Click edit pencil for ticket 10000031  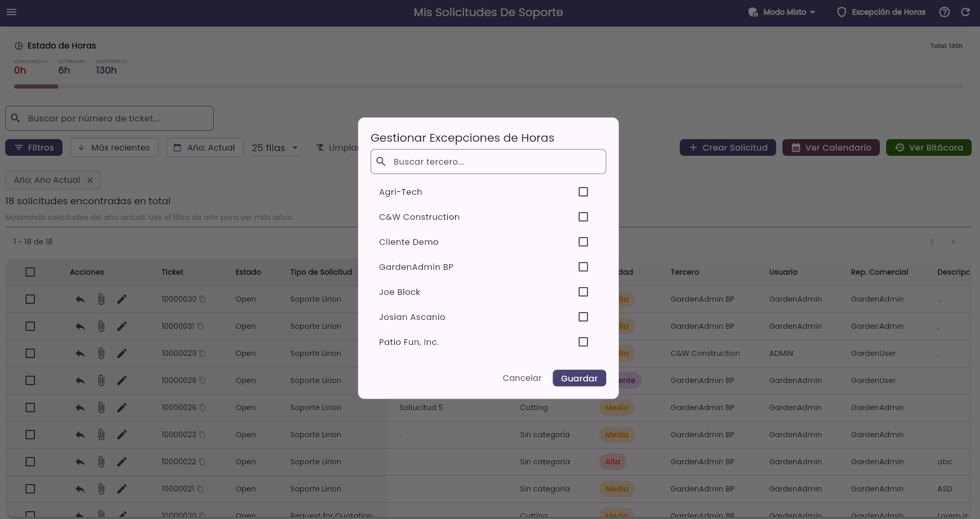(x=121, y=326)
